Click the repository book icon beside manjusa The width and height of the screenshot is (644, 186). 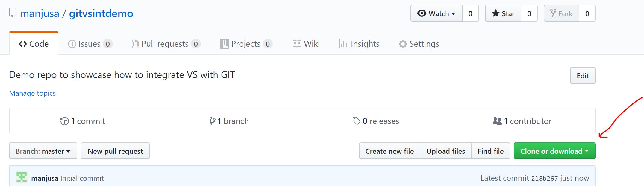pyautogui.click(x=13, y=13)
